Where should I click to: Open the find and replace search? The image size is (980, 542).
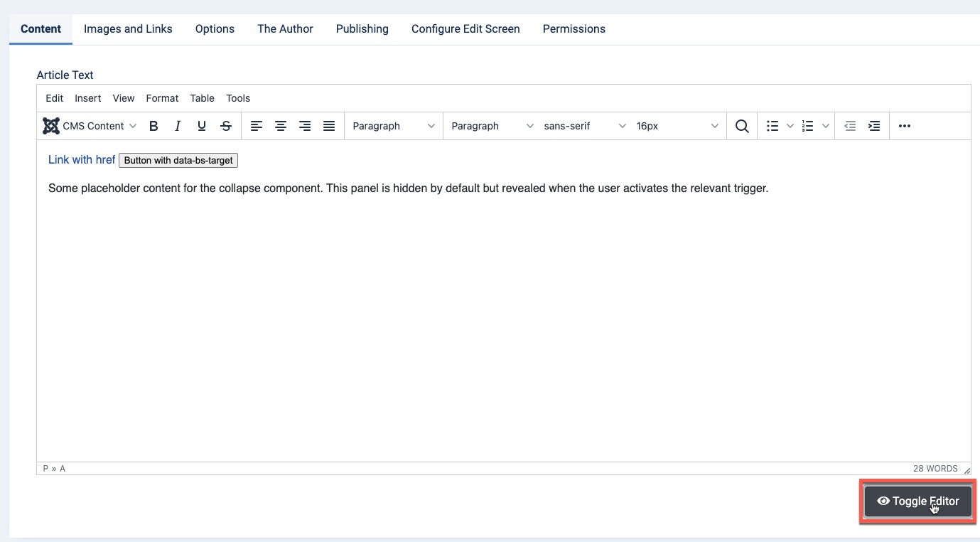tap(742, 126)
